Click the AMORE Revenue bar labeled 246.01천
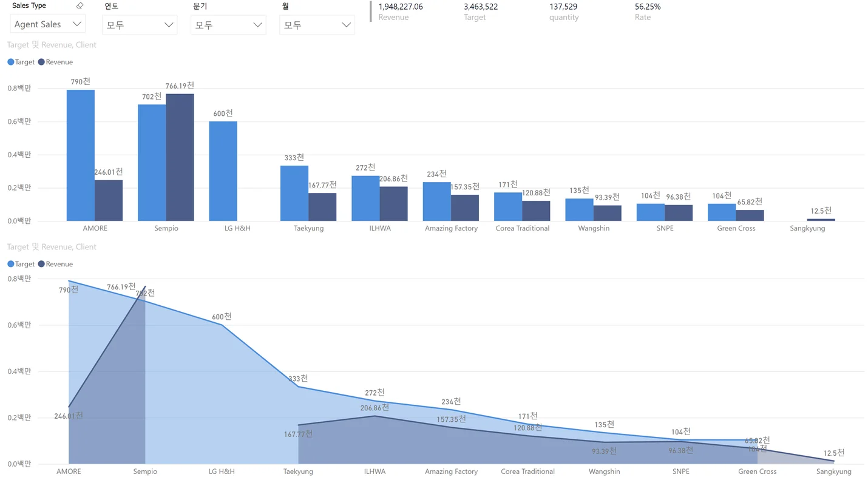Screen dimensions: 868x480 pos(109,200)
